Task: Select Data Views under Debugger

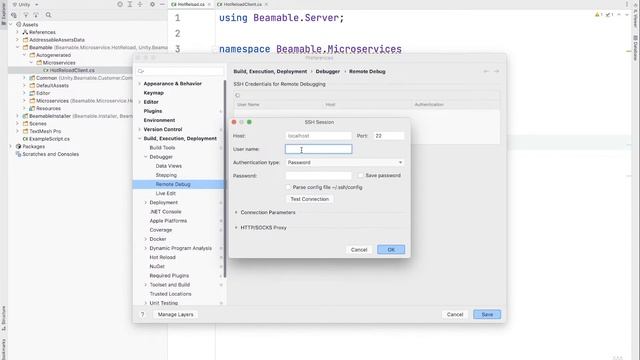Action: 169,166
